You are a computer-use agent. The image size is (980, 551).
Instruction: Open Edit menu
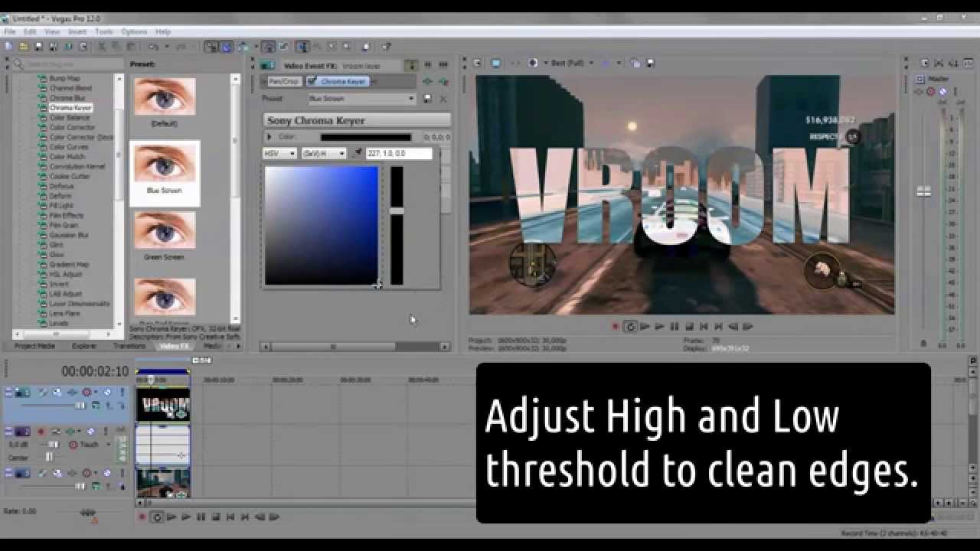[x=30, y=32]
